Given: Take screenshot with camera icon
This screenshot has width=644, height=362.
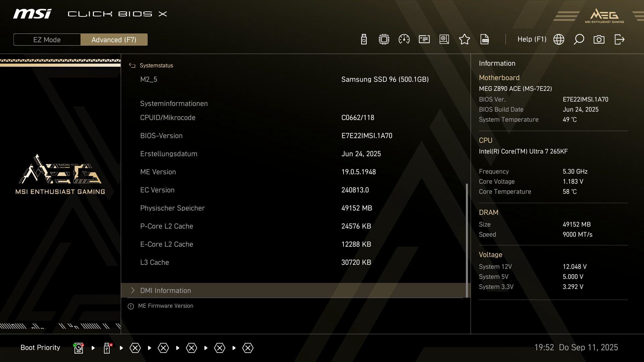Looking at the screenshot, I should point(599,40).
